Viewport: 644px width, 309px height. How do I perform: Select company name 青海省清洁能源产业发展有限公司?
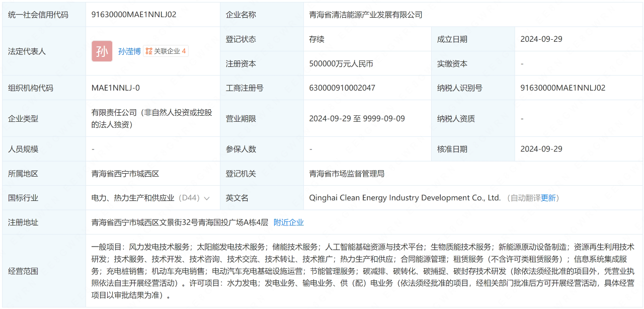[365, 15]
